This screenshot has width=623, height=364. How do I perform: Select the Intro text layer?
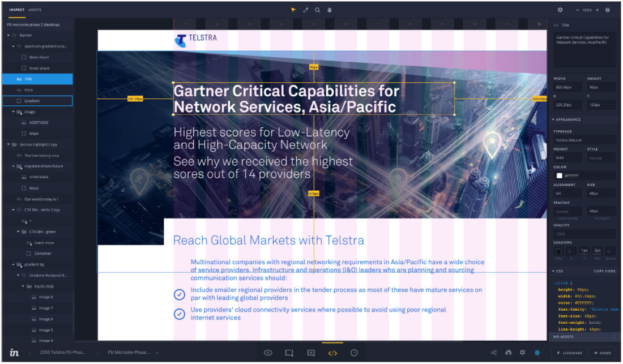(29, 90)
